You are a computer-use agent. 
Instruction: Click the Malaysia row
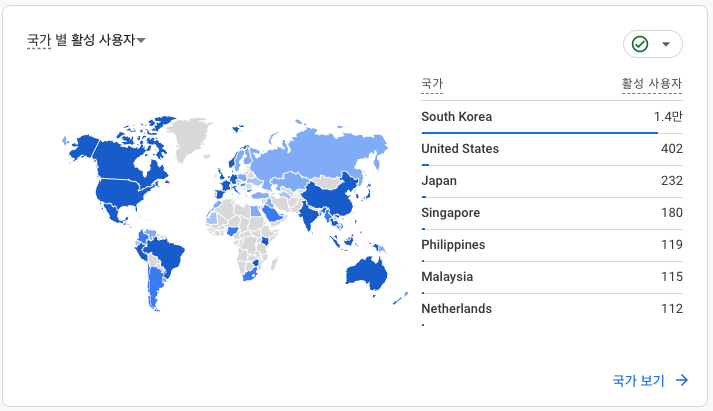tap(552, 277)
